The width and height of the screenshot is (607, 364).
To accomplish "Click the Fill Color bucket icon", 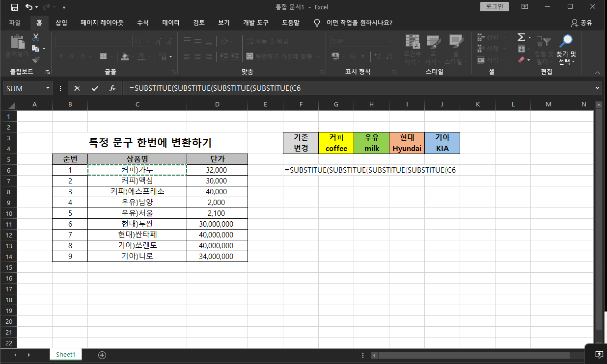I will (x=125, y=56).
